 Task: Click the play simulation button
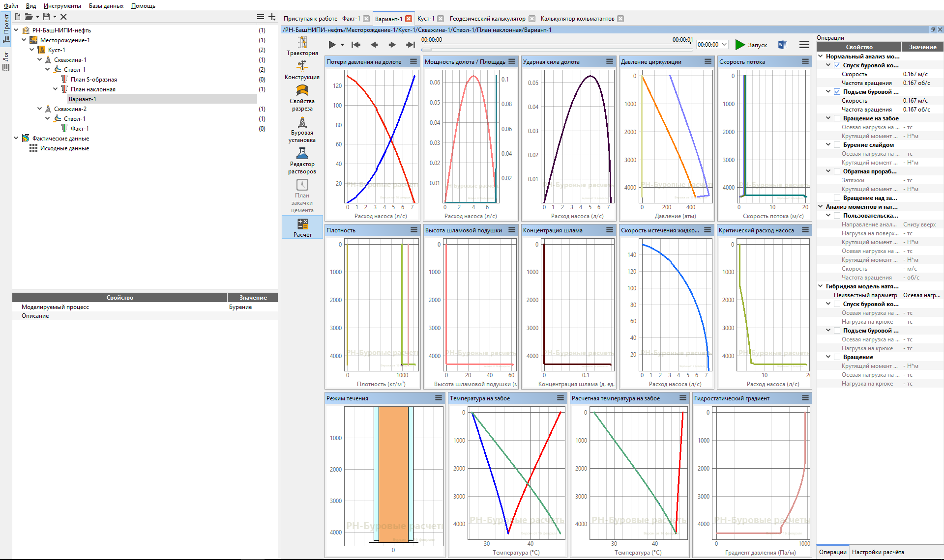point(332,45)
